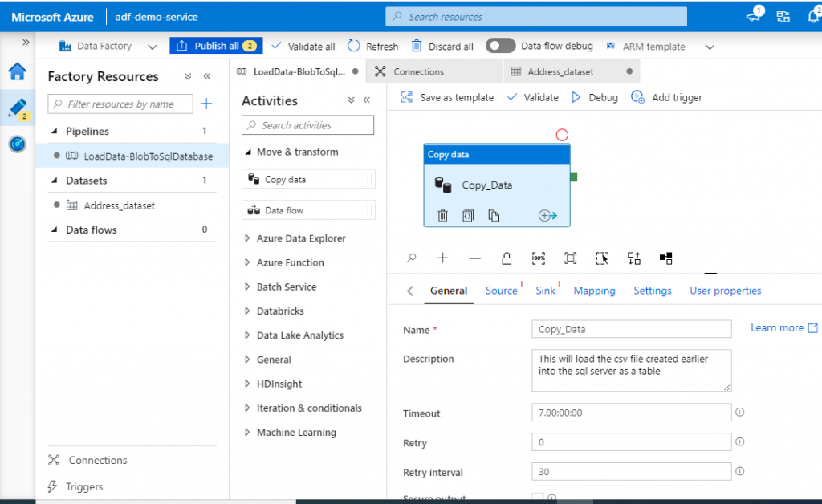
Task: Click Validate all in the top toolbar
Action: (x=303, y=46)
